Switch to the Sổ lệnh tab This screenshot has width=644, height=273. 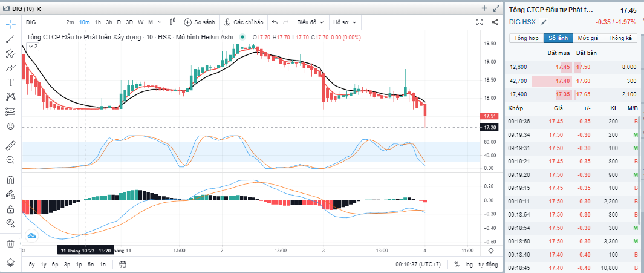tap(558, 38)
